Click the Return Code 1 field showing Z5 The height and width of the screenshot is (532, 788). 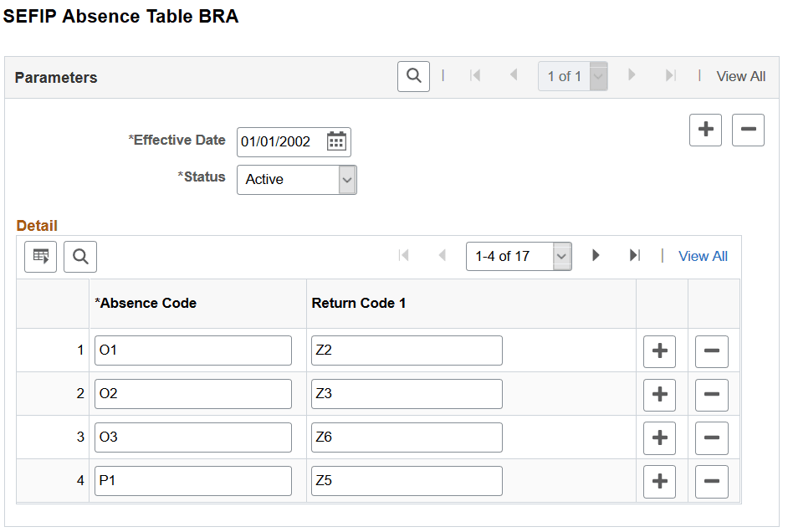(x=407, y=480)
